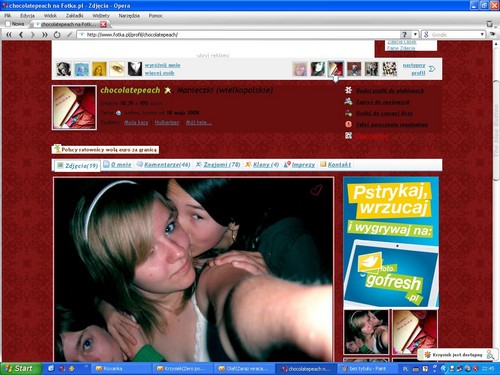Click the Reload button in Opera toolbar
Viewport: 500px width, 375px height.
point(57,35)
